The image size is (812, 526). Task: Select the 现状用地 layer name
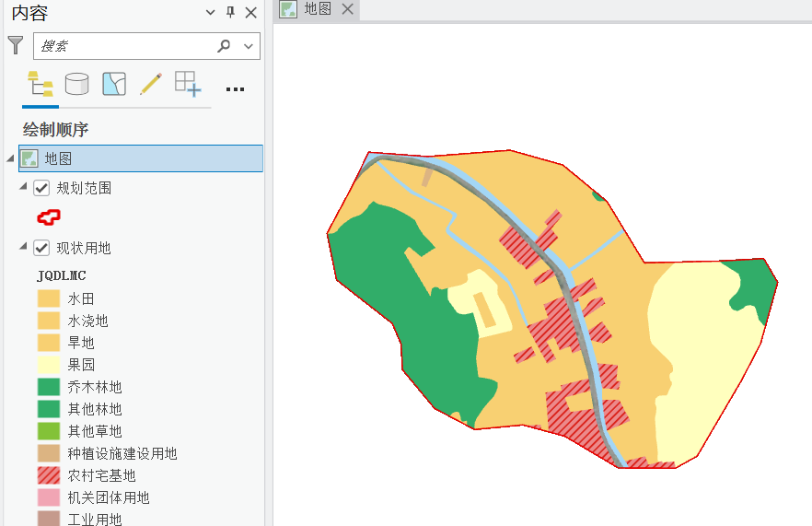(84, 248)
